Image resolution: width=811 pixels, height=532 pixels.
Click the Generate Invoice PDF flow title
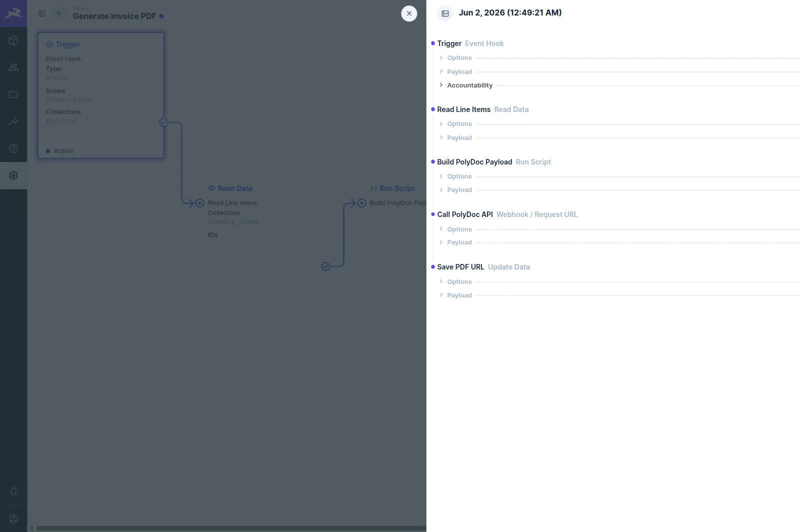click(114, 16)
